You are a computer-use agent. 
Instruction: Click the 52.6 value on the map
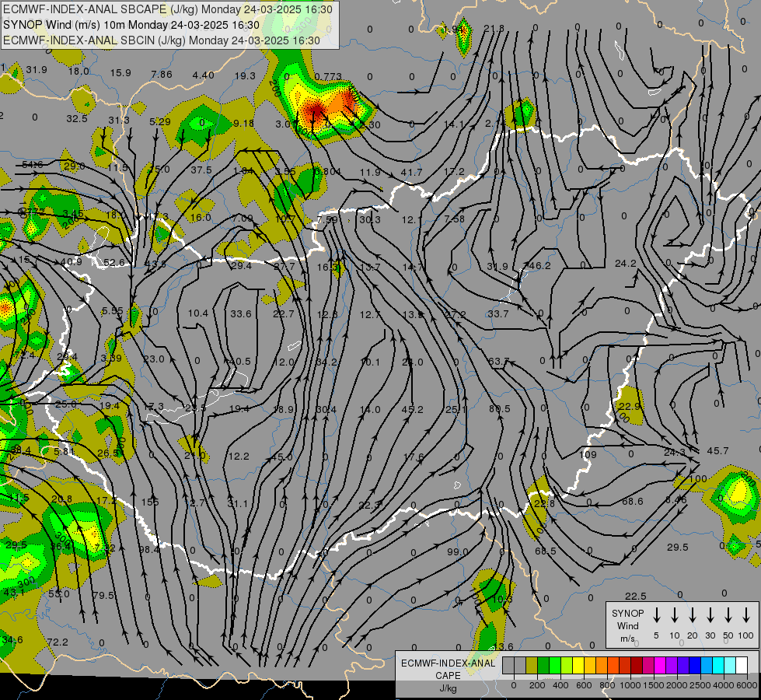[114, 263]
